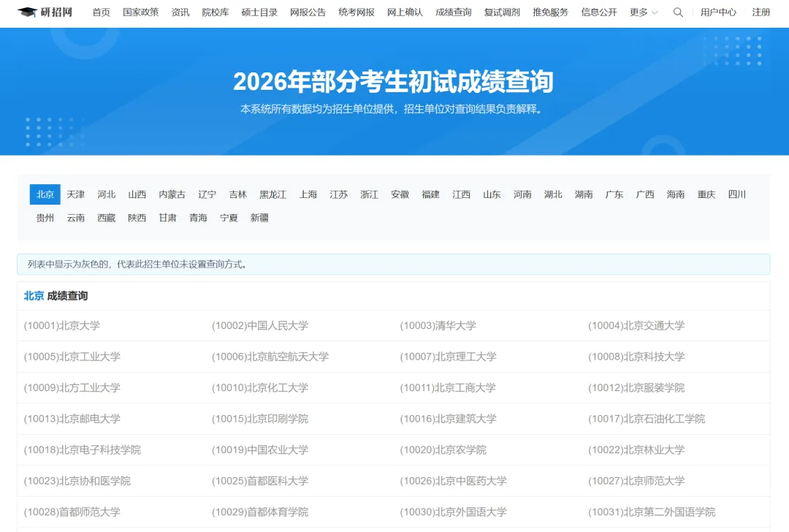Open 统考网报 navigation link
789x532 pixels.
[357, 12]
